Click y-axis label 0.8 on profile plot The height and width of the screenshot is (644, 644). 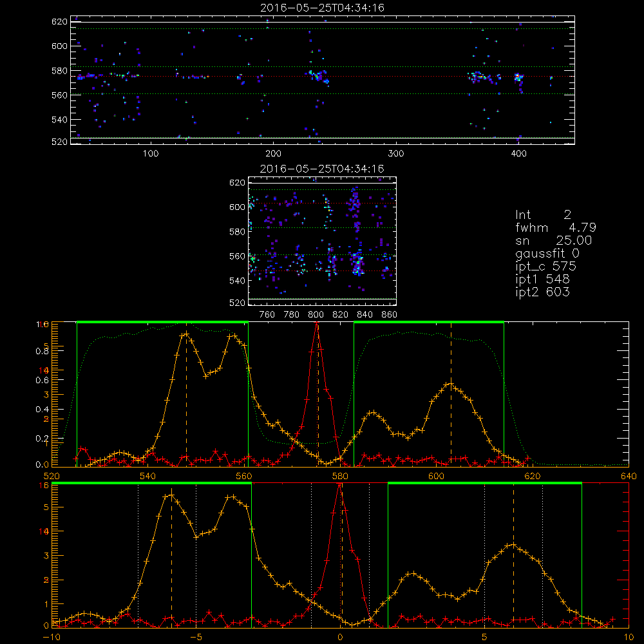click(43, 352)
